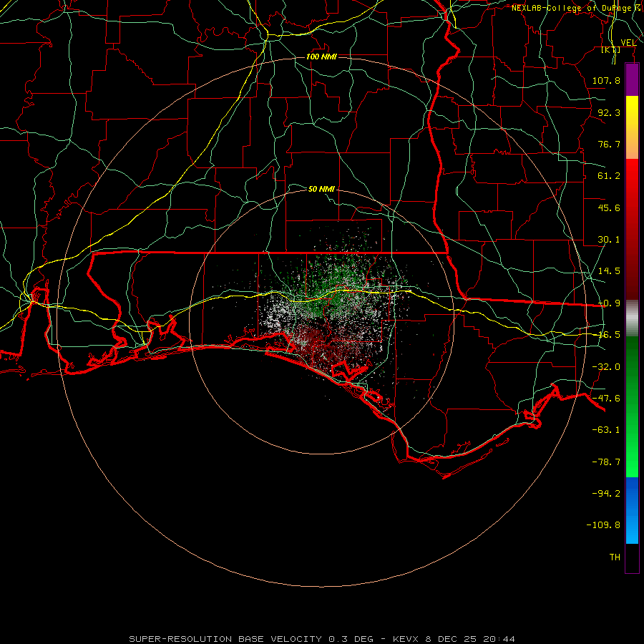The width and height of the screenshot is (644, 644).
Task: Click the 14.5 scale value
Action: (609, 271)
